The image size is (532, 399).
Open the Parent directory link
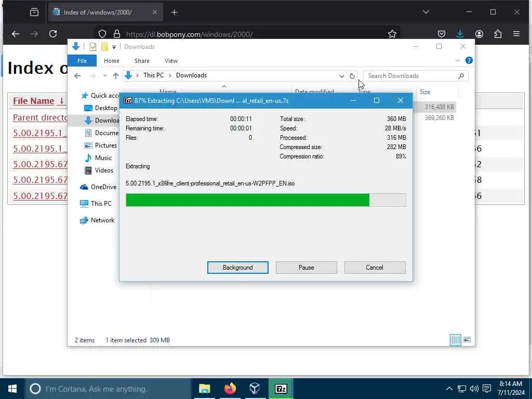point(40,117)
